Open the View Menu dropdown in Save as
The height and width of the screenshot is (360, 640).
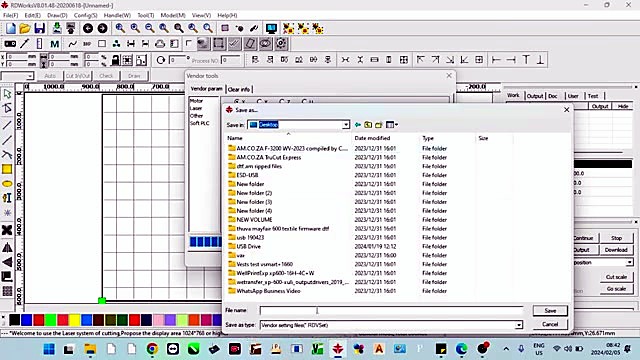392,124
